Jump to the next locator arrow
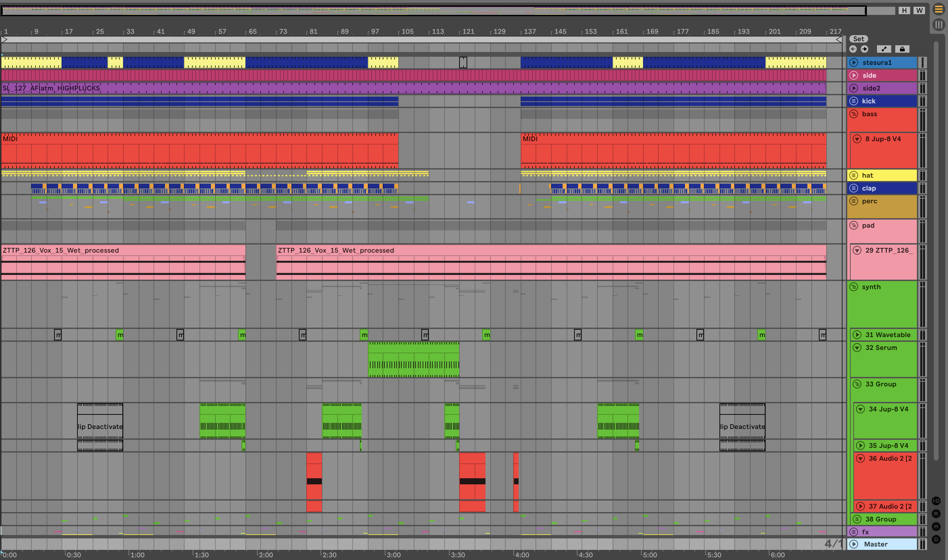Viewport: 948px width, 560px height. coord(864,49)
